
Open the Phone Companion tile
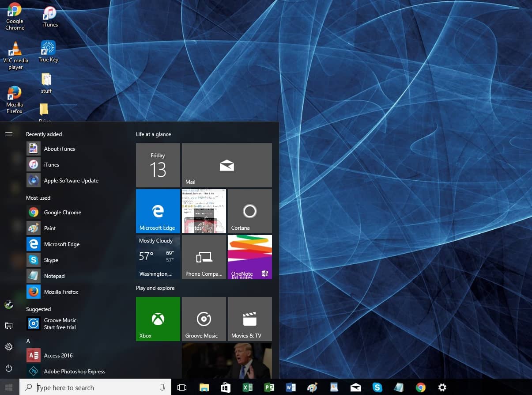point(204,257)
